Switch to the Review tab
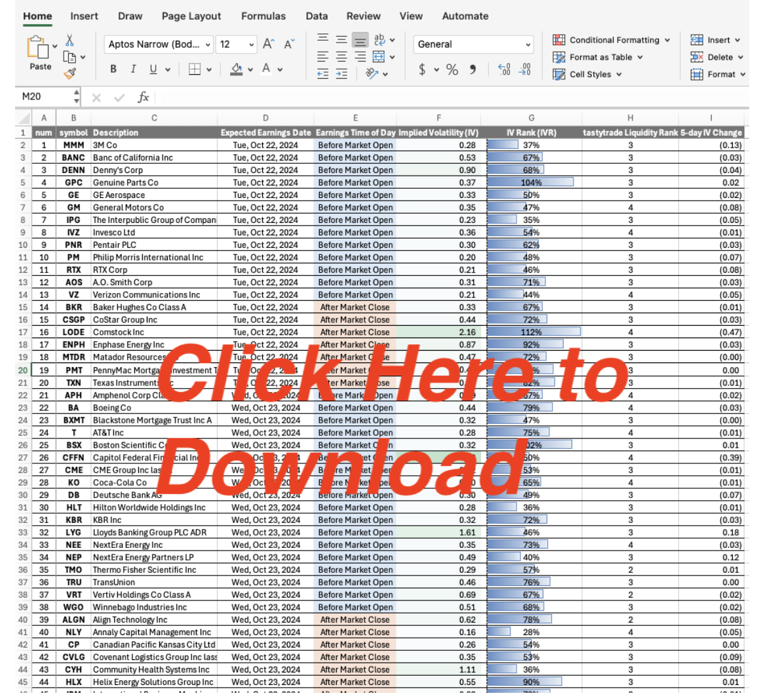The image size is (759, 700). pyautogui.click(x=364, y=16)
